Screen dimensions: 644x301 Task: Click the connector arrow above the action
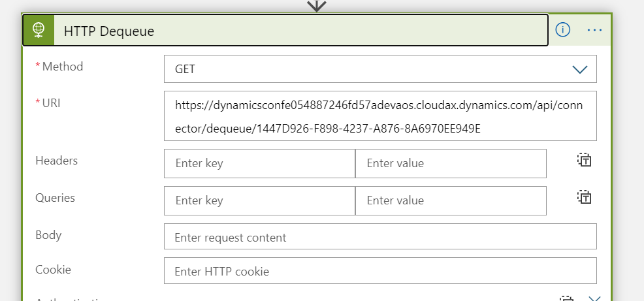click(x=317, y=5)
